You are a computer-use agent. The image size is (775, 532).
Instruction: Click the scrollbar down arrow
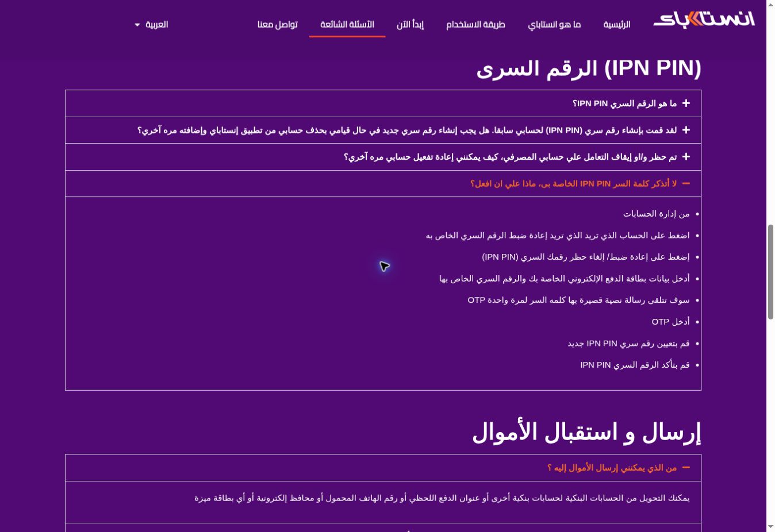[x=770, y=526]
